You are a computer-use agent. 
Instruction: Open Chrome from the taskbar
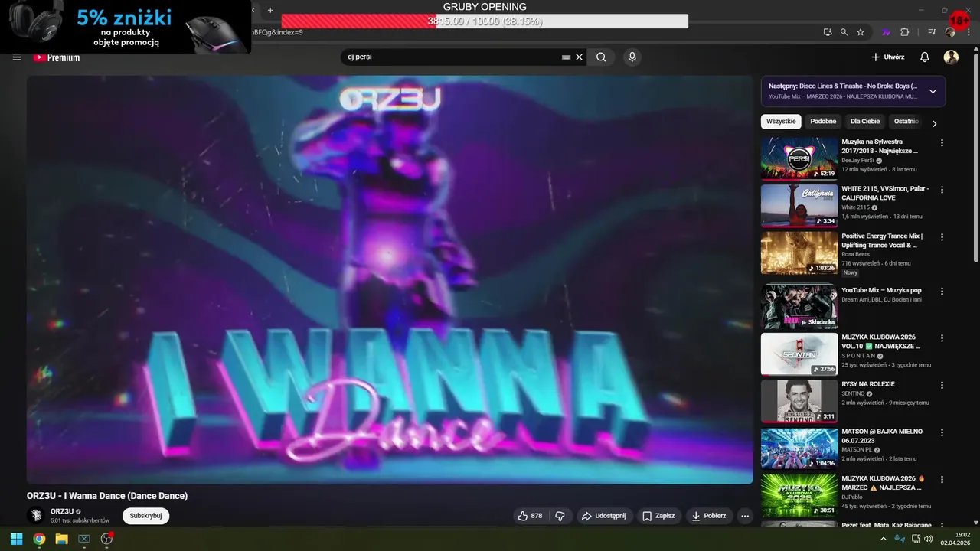[x=39, y=539]
